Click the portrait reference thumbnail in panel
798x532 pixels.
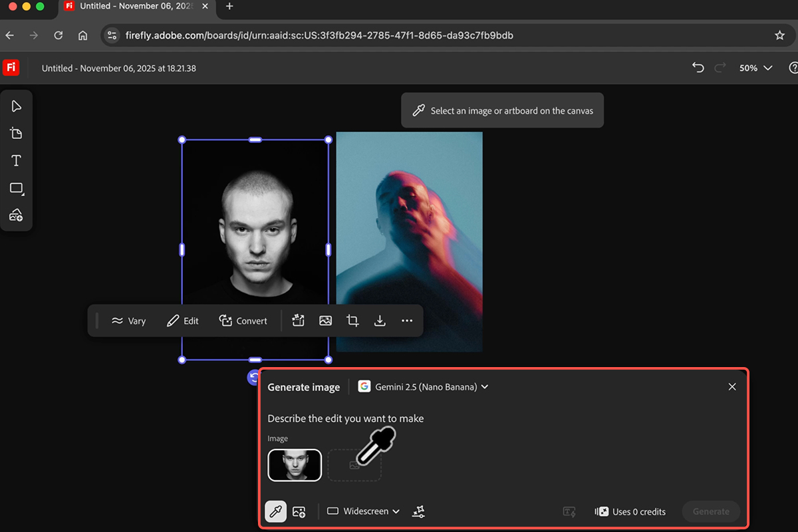pyautogui.click(x=295, y=465)
